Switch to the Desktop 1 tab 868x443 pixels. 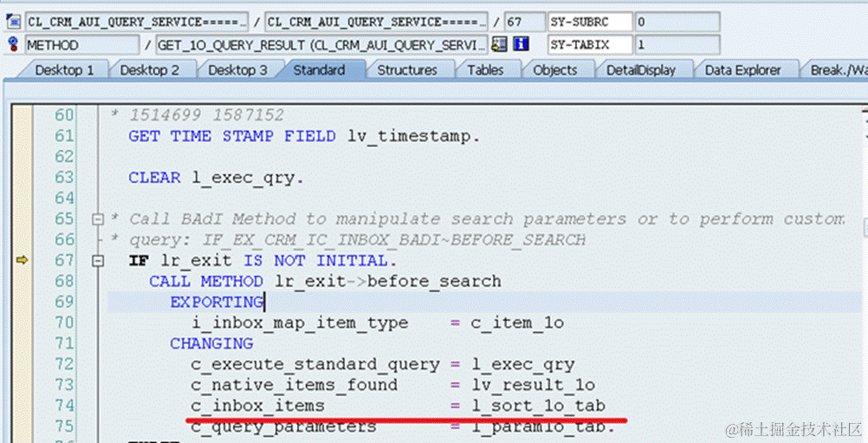click(64, 70)
